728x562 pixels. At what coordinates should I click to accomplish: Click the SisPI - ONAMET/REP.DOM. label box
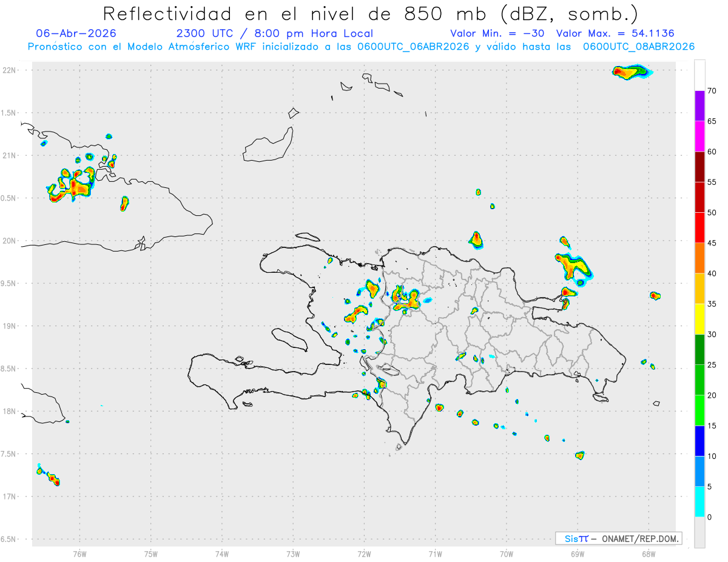tap(619, 538)
